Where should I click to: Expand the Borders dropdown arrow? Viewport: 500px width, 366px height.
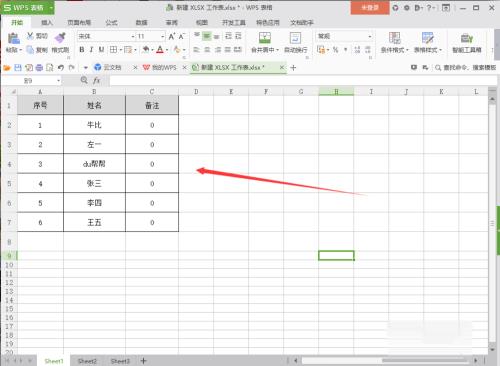120,50
